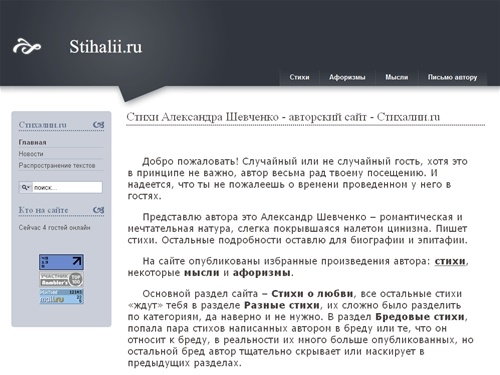Click the swirl logo in the header
Image resolution: width=500 pixels, height=375 pixels.
pyautogui.click(x=27, y=46)
